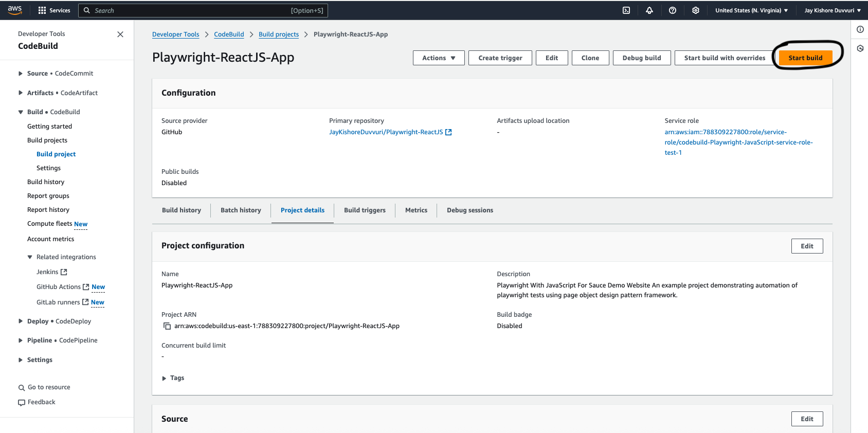Select the Project details tab
The width and height of the screenshot is (868, 433).
pyautogui.click(x=302, y=210)
